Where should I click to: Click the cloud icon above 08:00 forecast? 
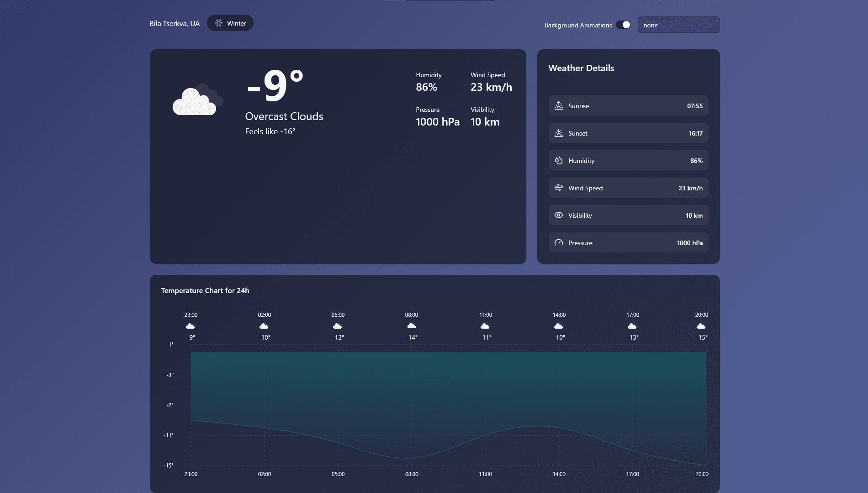point(412,325)
